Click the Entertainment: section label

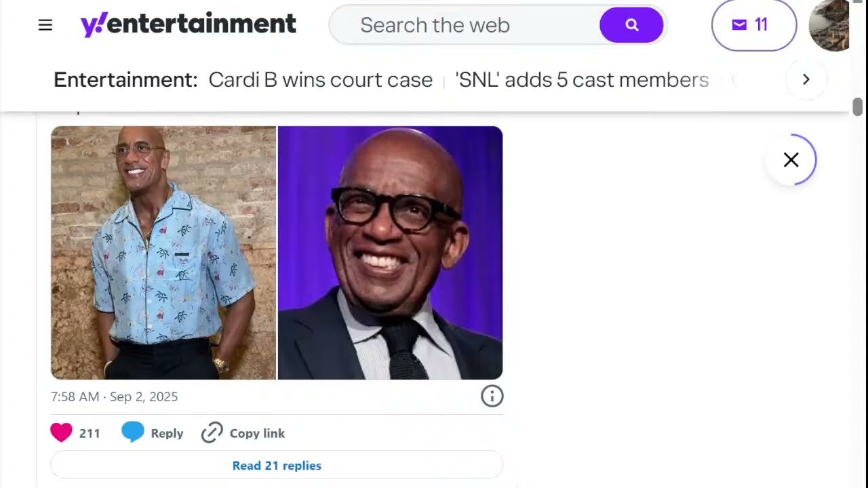(x=125, y=80)
